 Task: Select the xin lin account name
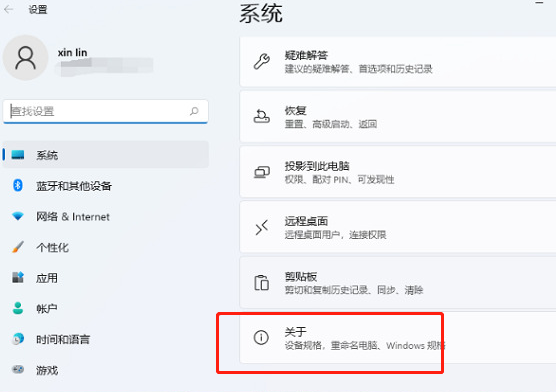[x=72, y=53]
